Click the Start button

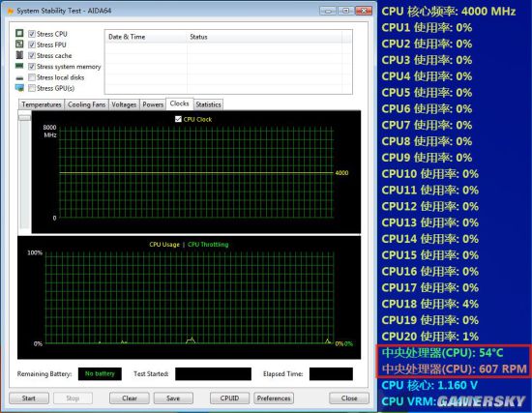point(29,398)
